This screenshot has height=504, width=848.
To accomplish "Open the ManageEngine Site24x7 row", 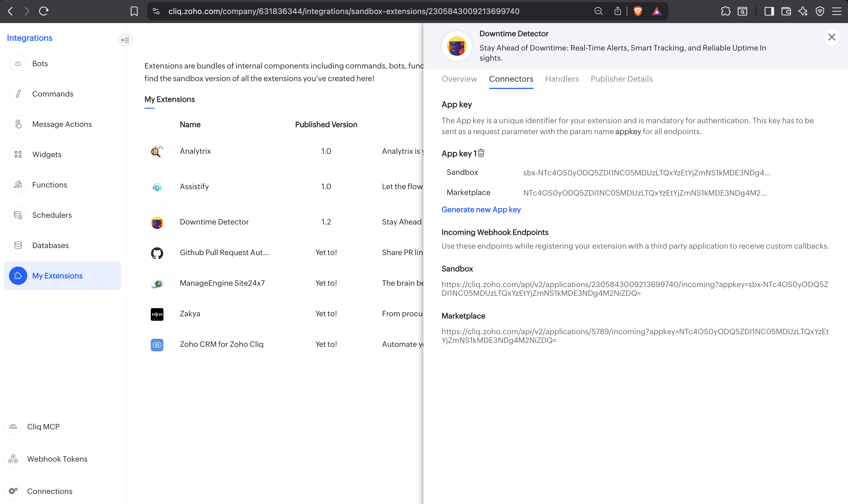I will 284,283.
